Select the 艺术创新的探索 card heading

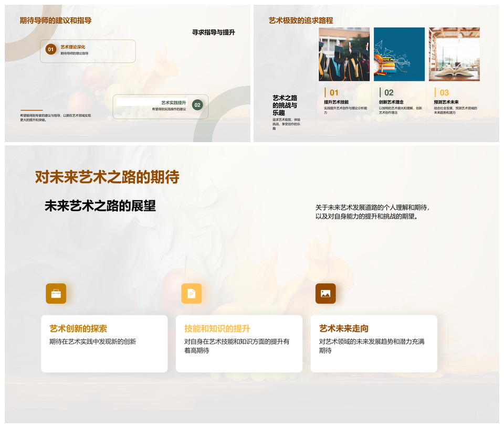[x=78, y=329]
